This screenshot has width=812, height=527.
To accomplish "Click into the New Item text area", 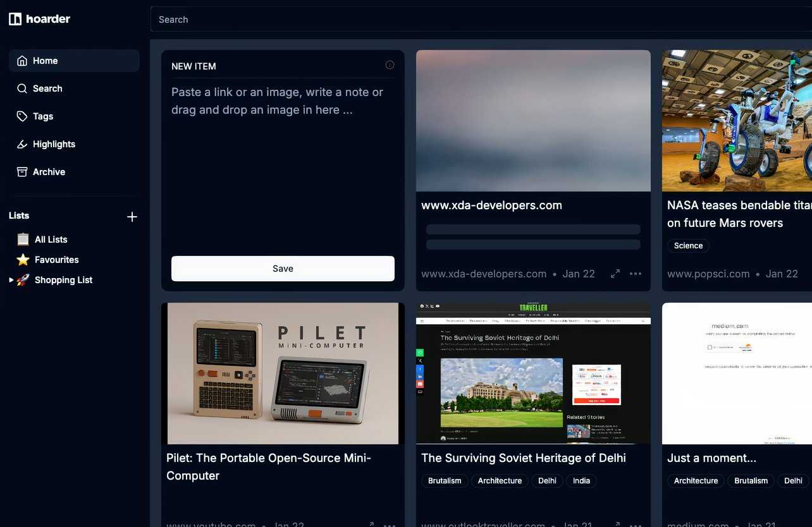I will pyautogui.click(x=283, y=164).
